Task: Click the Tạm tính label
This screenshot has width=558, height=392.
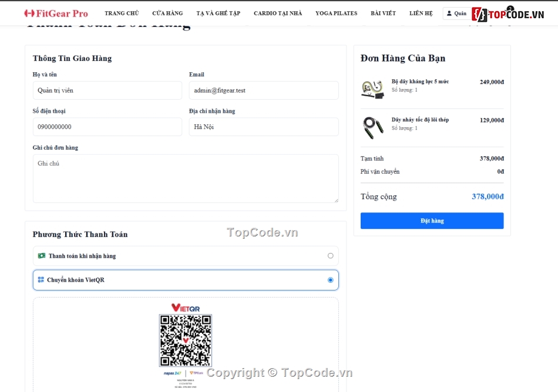Action: (x=372, y=158)
